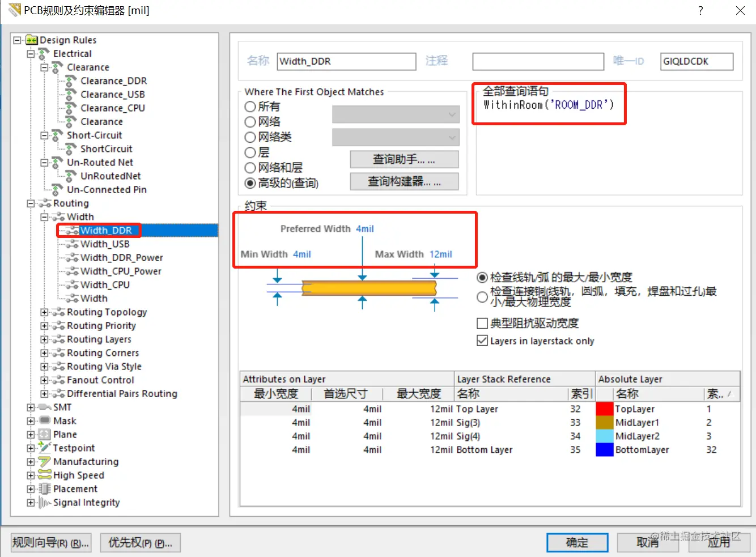The height and width of the screenshot is (557, 756).
Task: Click the 最小宽度 column header
Action: (x=276, y=394)
